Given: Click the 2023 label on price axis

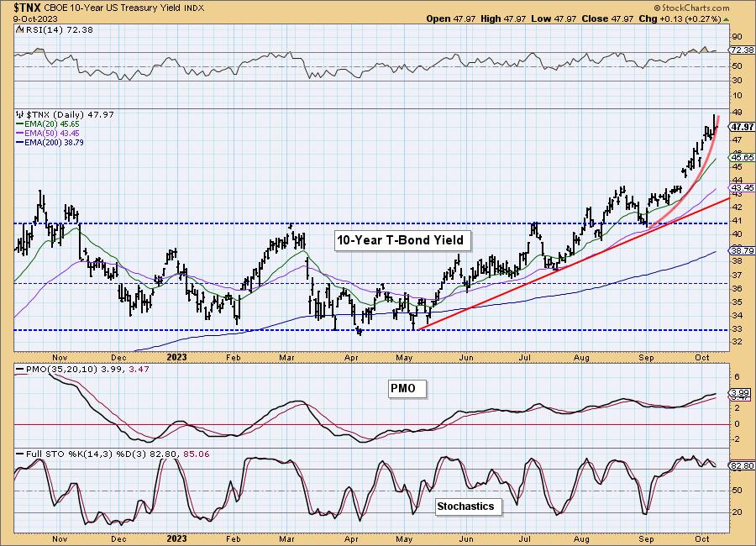Looking at the screenshot, I should (x=176, y=357).
